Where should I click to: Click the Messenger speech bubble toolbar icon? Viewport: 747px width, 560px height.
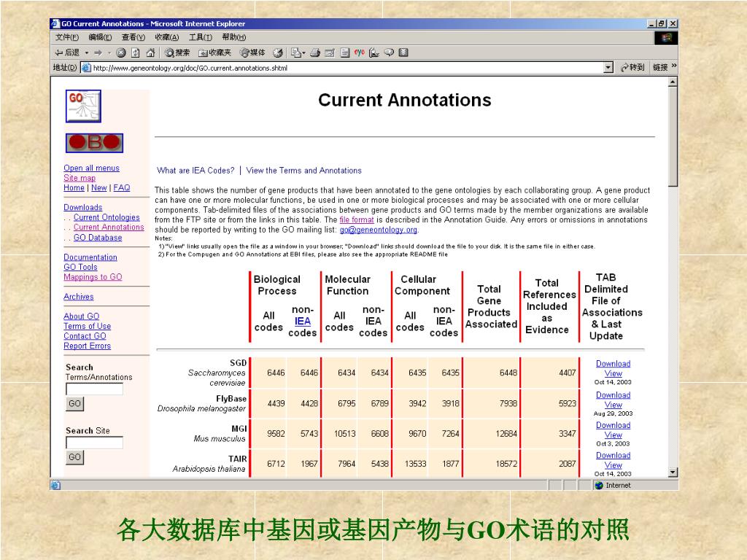389,52
